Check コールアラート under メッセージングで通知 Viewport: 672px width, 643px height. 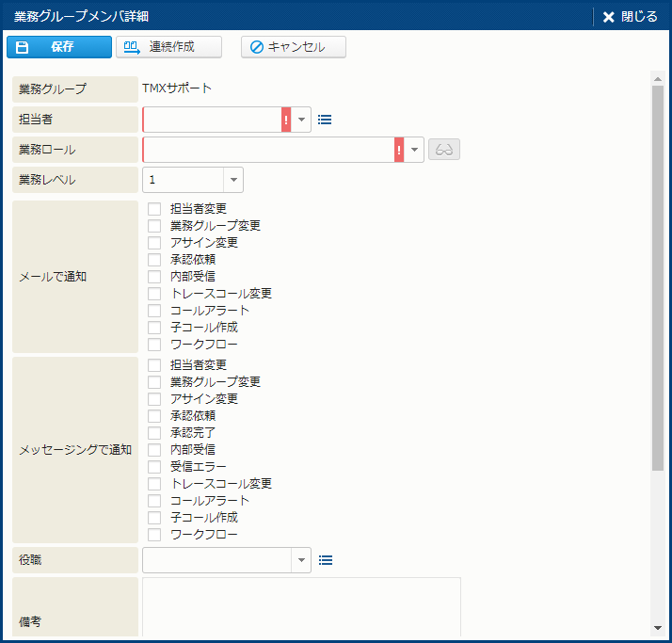[x=154, y=501]
